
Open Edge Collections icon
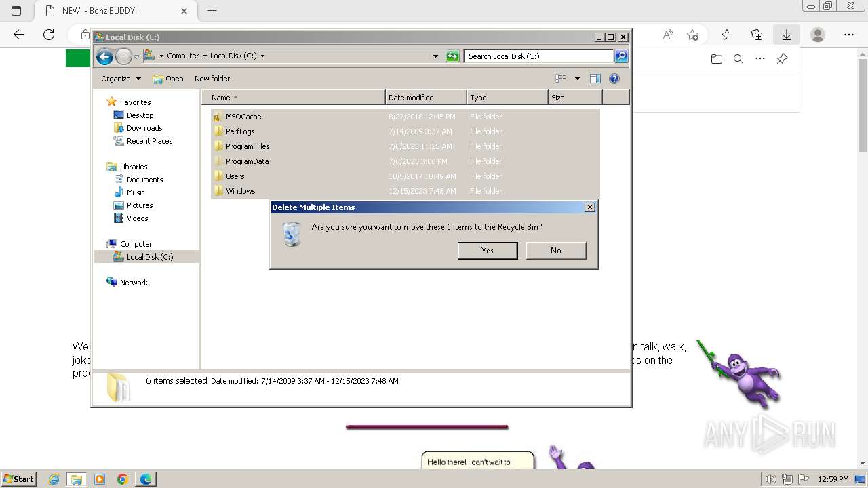pos(757,35)
